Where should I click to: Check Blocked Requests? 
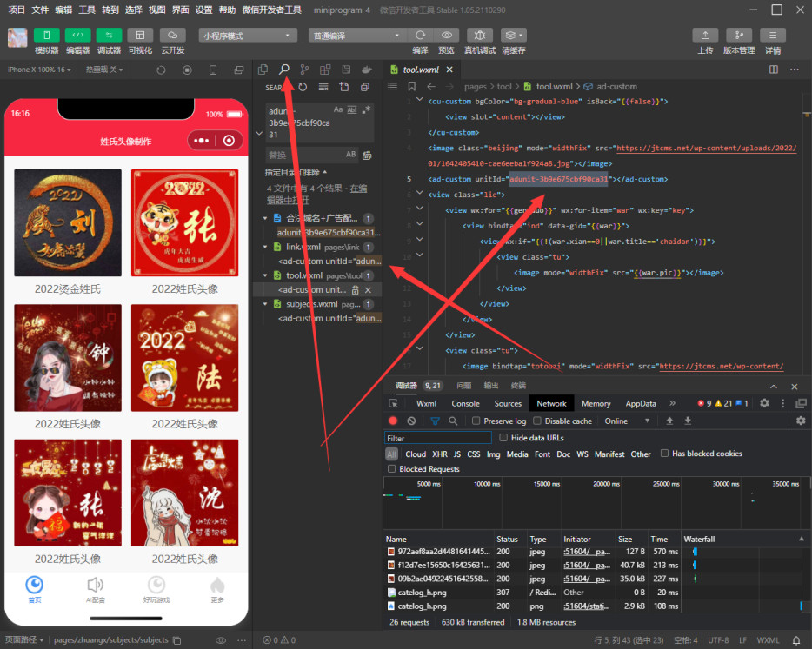(391, 469)
